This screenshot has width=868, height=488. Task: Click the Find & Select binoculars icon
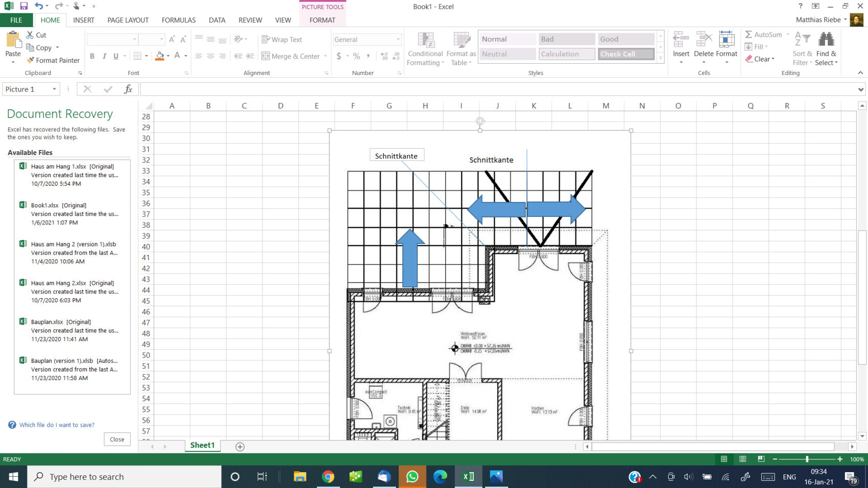tap(826, 40)
